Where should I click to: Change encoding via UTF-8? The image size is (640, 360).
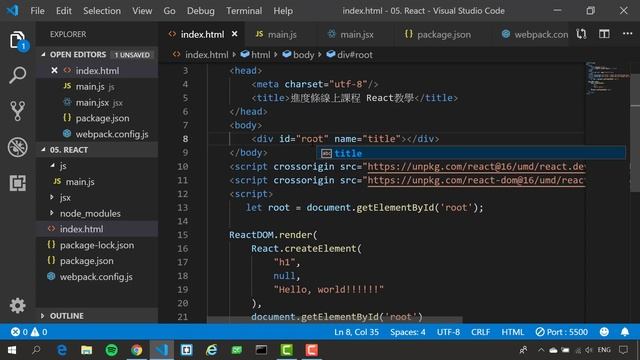pos(448,332)
